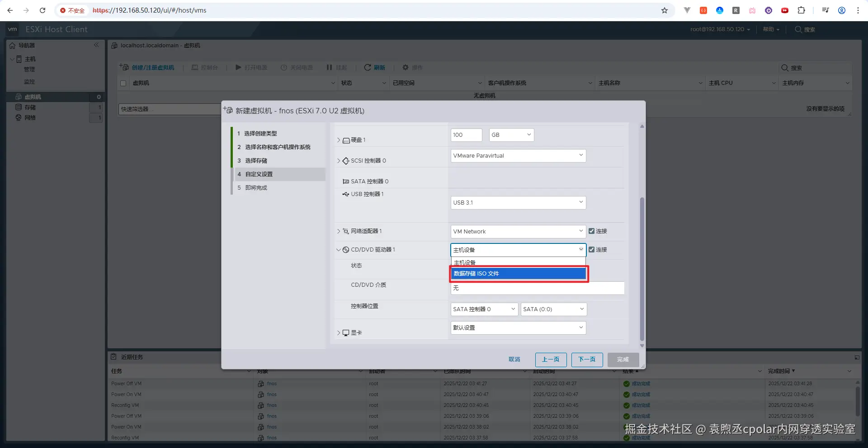Click the CD/DVD drive disc icon

click(x=346, y=250)
